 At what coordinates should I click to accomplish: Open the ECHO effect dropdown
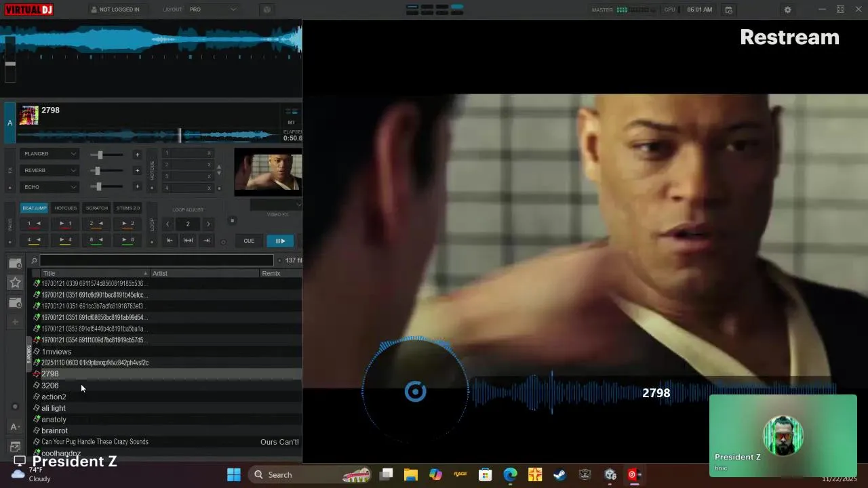(50, 187)
